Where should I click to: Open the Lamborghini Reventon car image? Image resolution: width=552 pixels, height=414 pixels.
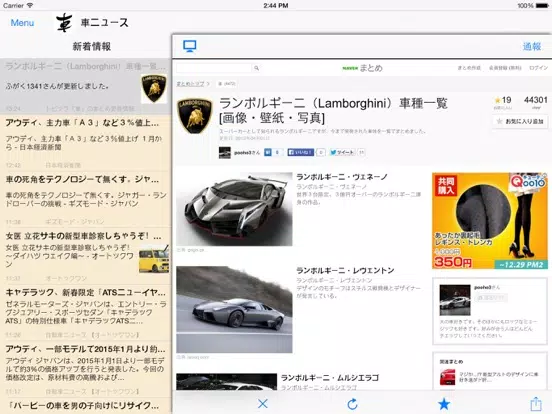pyautogui.click(x=234, y=309)
